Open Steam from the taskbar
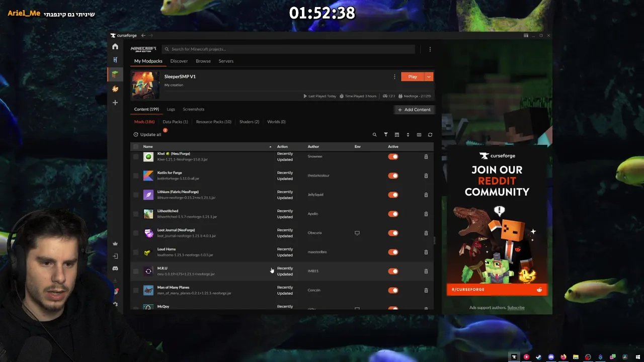Screen dimensions: 644x362 539,357
